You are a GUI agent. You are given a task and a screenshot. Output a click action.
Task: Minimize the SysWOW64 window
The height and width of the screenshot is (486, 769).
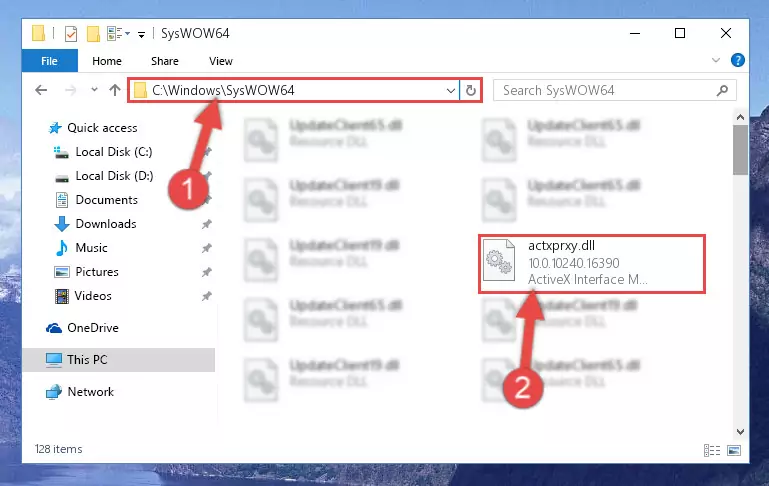point(635,33)
